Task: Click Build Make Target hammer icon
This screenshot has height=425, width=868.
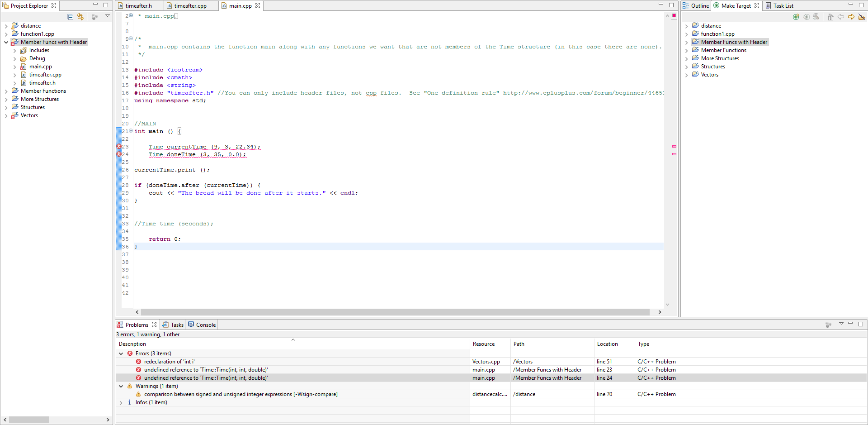Action: click(x=816, y=17)
